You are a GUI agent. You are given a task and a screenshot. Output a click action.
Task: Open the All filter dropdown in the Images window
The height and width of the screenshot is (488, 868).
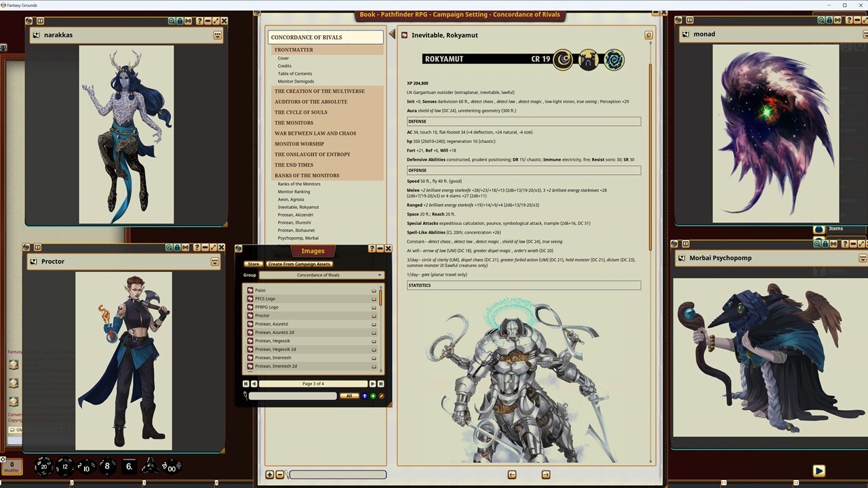point(350,396)
